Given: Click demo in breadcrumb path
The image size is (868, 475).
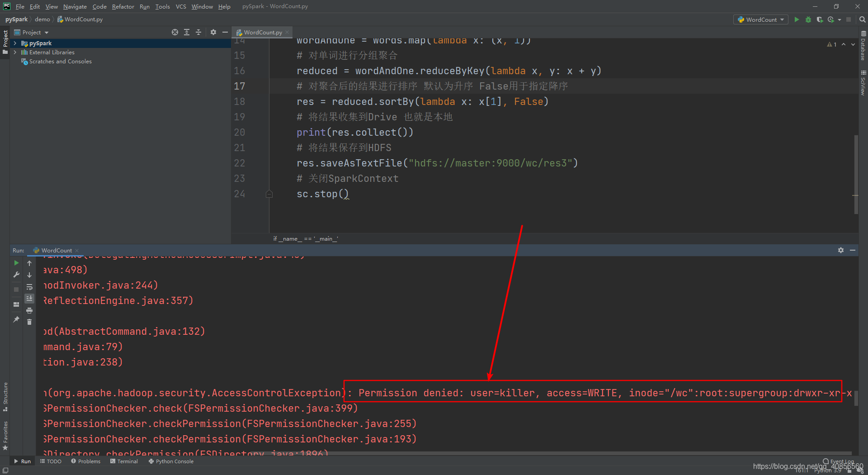Looking at the screenshot, I should [x=42, y=19].
